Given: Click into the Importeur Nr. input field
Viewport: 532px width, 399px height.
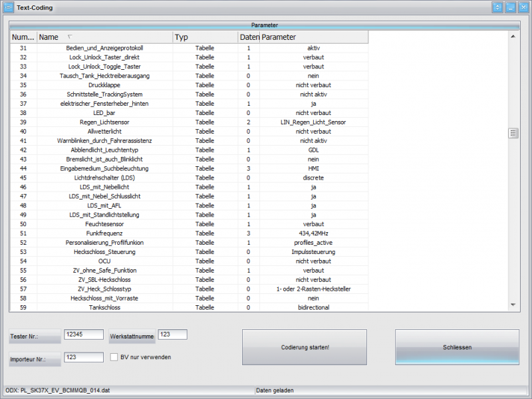Looking at the screenshot, I should pos(84,357).
